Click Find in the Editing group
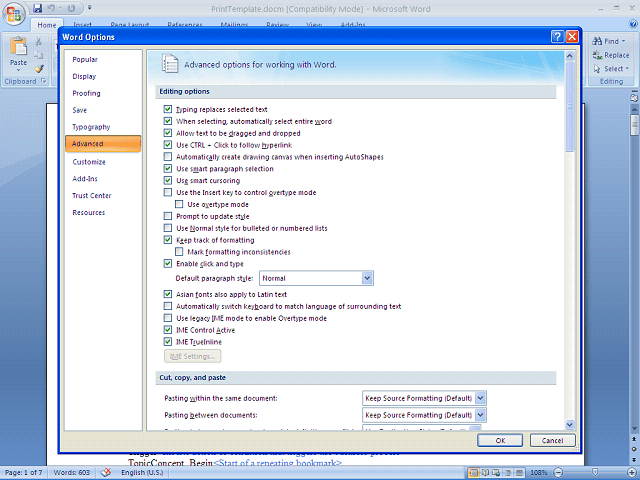 point(609,41)
